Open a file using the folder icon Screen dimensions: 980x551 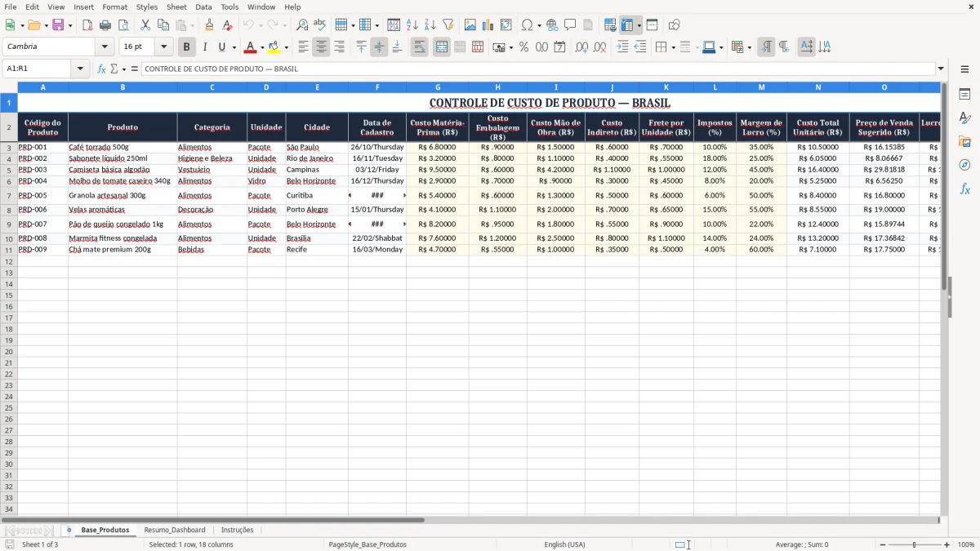coord(33,25)
